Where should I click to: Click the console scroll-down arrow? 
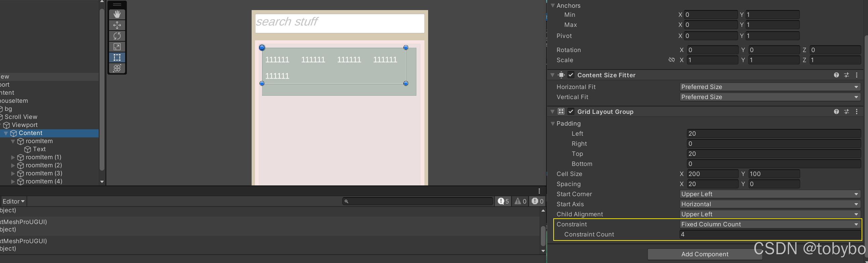pyautogui.click(x=543, y=251)
